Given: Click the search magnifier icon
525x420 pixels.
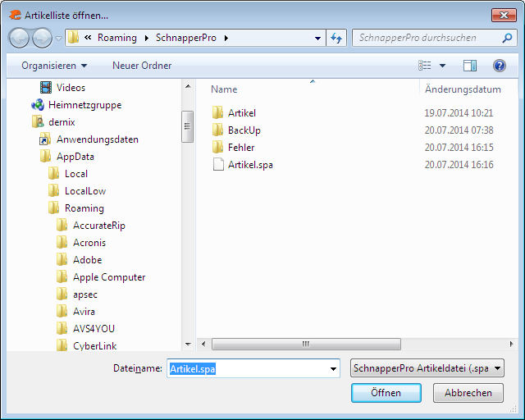Looking at the screenshot, I should [x=508, y=38].
